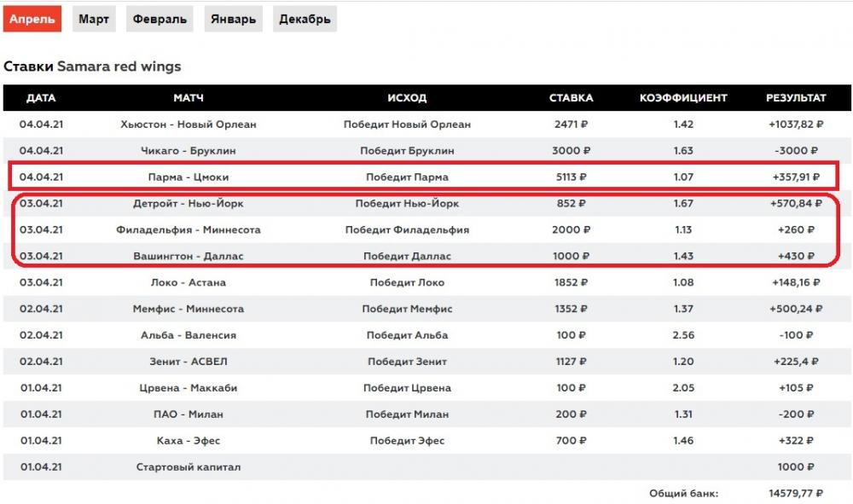
Task: Click the Филадельфия - Миннесота match
Action: (189, 230)
